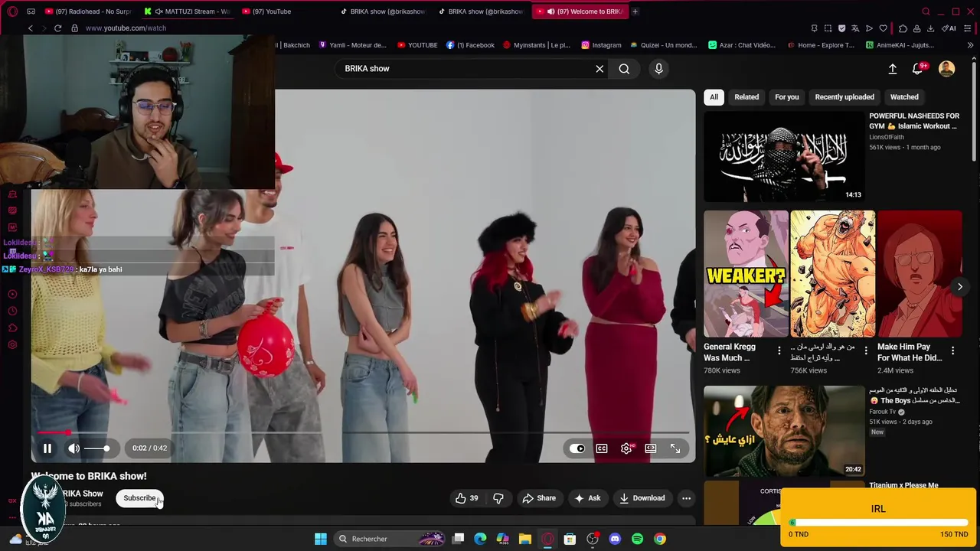The image size is (980, 551).
Task: Open Spotify from the taskbar
Action: pyautogui.click(x=637, y=539)
